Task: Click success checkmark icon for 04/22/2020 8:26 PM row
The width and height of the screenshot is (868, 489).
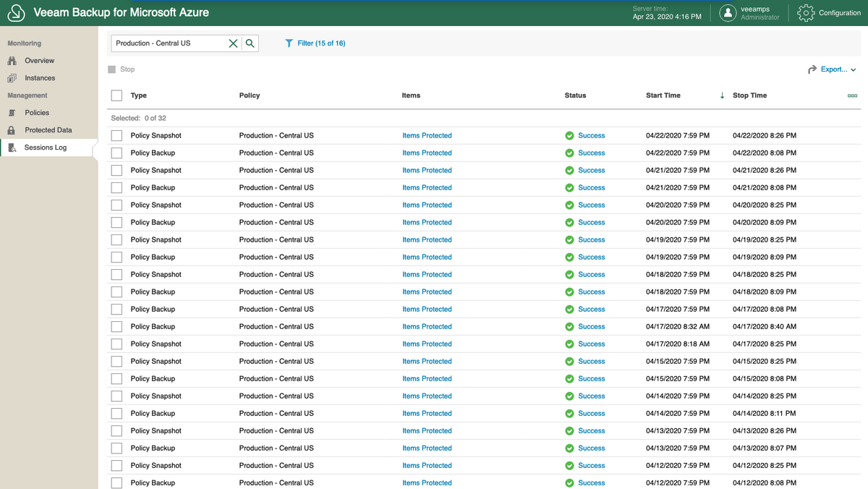Action: (569, 135)
